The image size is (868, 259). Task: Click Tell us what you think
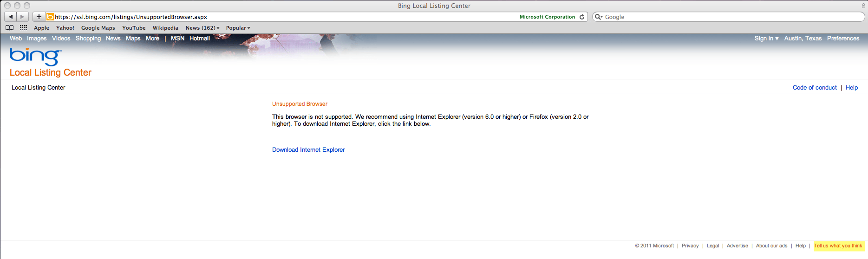click(838, 246)
